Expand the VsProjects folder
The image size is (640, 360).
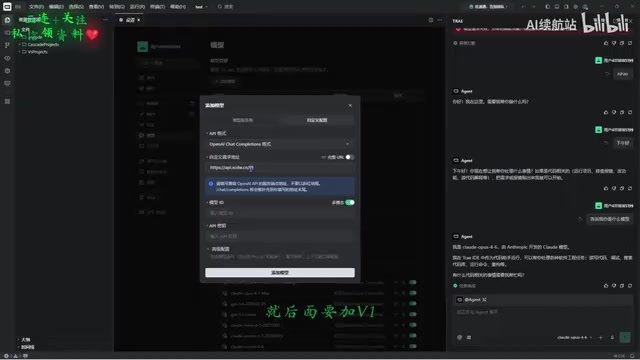34,52
